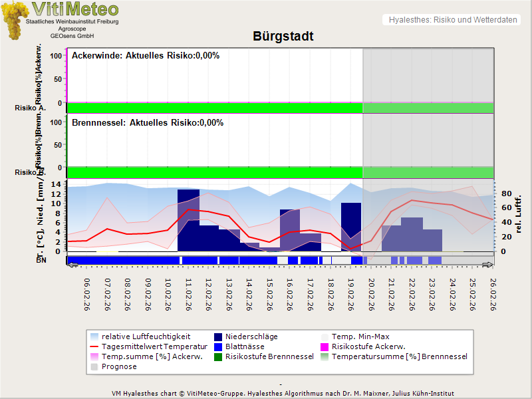Click the magenta Risikostufe Ackerw. swatch

click(x=325, y=346)
